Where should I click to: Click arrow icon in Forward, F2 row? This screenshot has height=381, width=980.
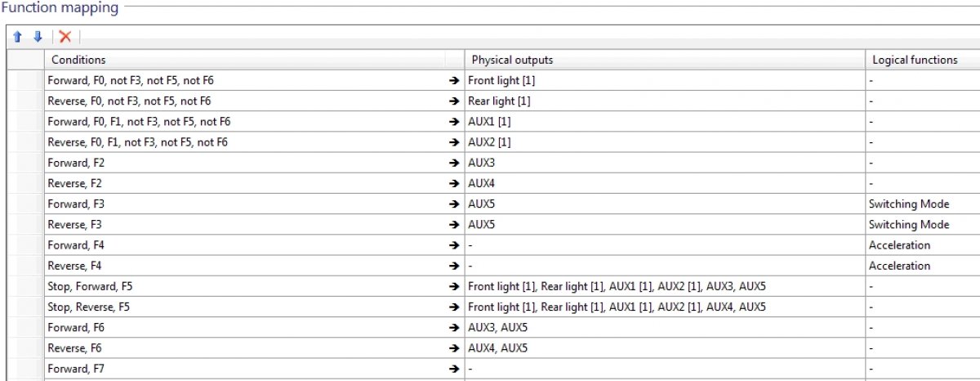pyautogui.click(x=455, y=163)
